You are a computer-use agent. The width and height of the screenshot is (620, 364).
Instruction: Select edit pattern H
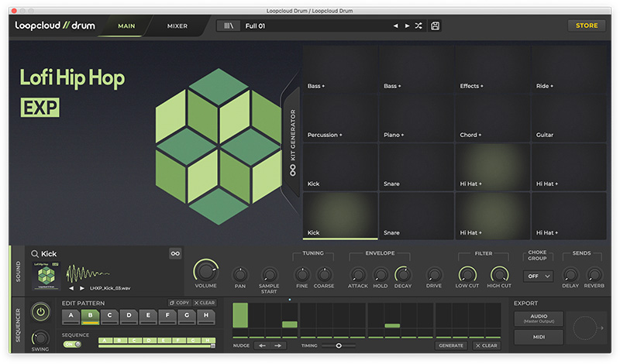pyautogui.click(x=206, y=316)
